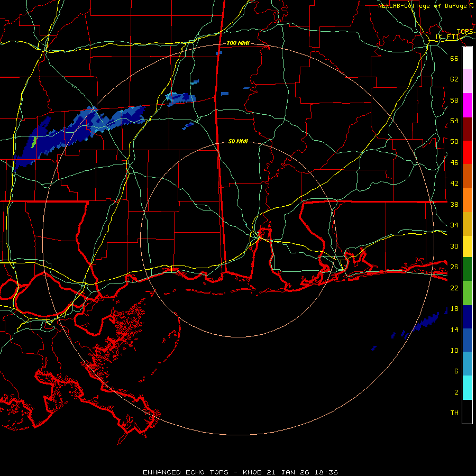Click the navy blue legend swatch

[x=467, y=317]
